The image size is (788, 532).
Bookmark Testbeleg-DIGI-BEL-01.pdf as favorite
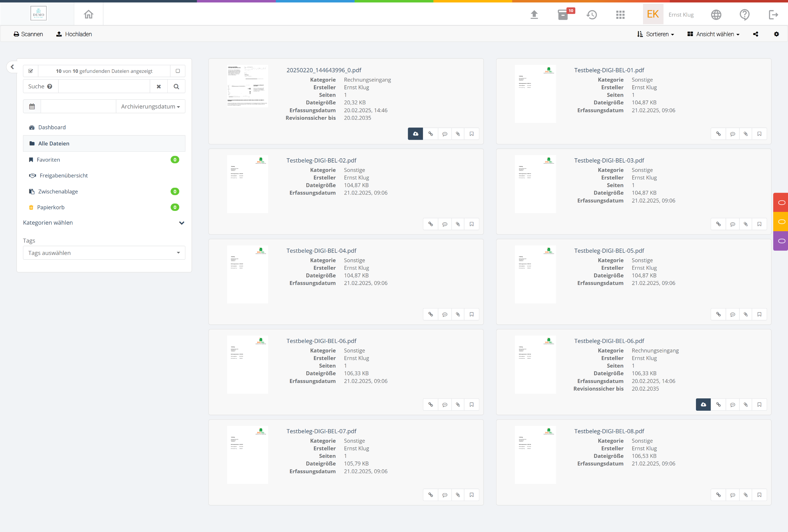tap(759, 134)
